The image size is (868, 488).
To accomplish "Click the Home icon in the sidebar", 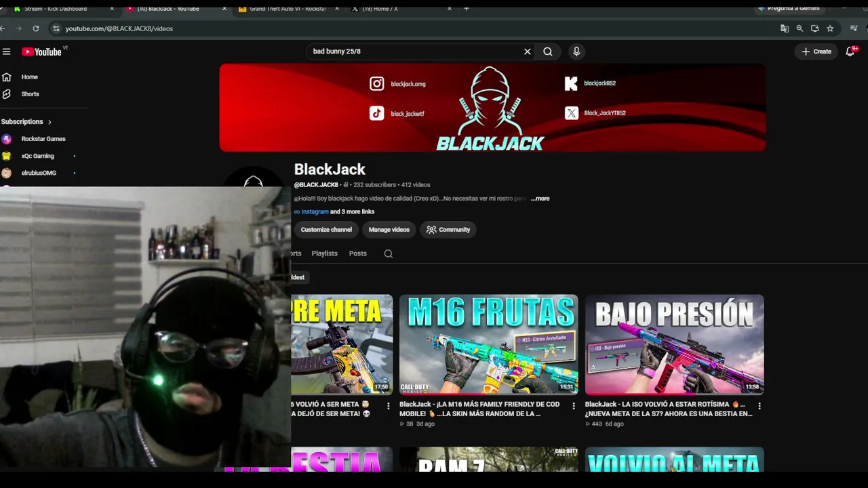I will point(7,77).
